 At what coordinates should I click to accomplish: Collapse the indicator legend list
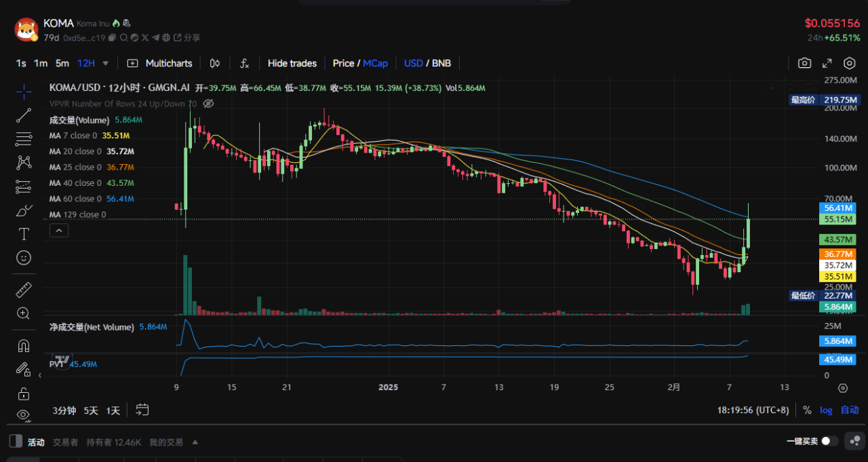point(60,231)
